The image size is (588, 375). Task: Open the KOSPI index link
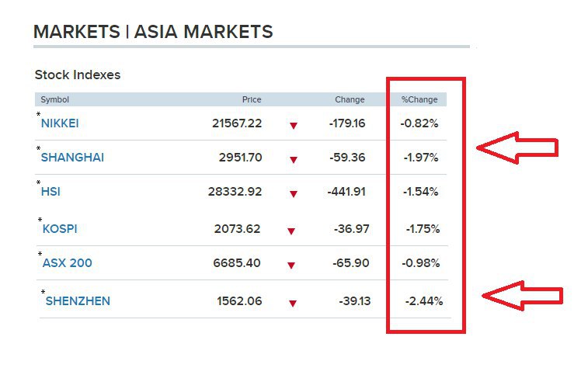[x=60, y=229]
